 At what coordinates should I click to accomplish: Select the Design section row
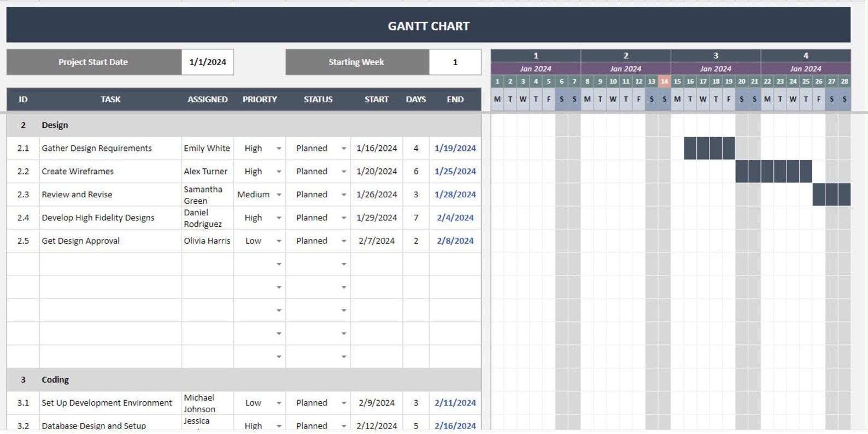pyautogui.click(x=244, y=125)
